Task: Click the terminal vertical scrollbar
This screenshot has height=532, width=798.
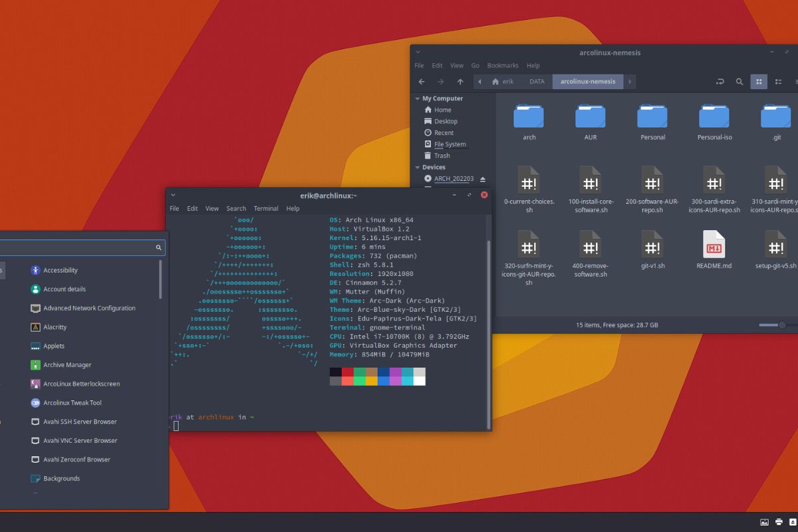Action: tap(489, 334)
